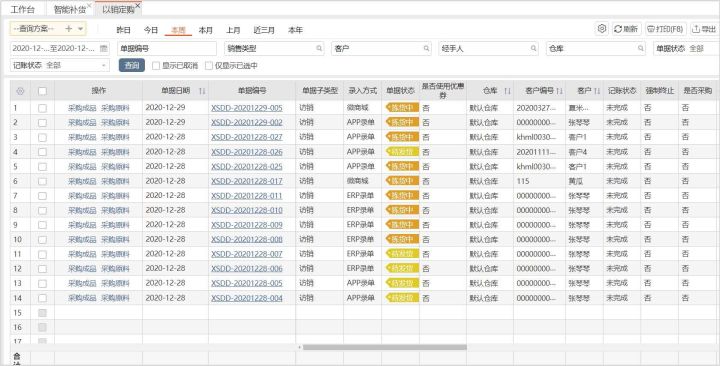Open the page settings gear beside 刷新

coord(602,29)
